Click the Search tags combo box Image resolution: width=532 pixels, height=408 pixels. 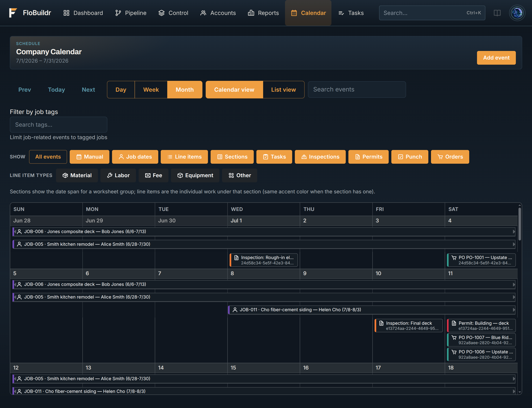[58, 125]
